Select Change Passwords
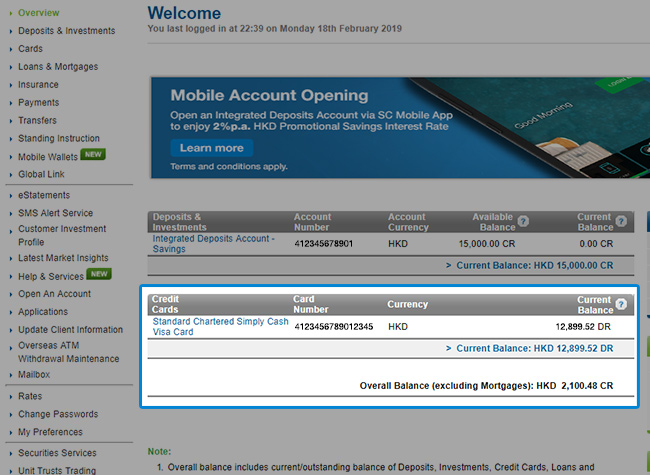This screenshot has width=650, height=475. 58,414
